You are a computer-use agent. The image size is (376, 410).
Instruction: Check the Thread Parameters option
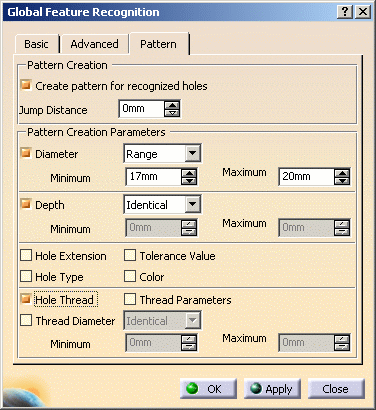130,299
